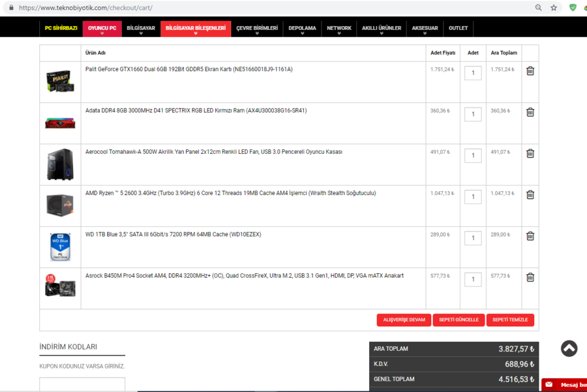Click the SEPETİ GÜNCELLE button
The width and height of the screenshot is (587, 392).
point(459,320)
